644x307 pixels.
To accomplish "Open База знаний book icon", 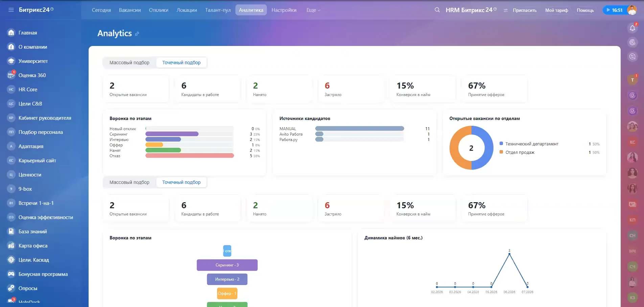I will [x=11, y=231].
